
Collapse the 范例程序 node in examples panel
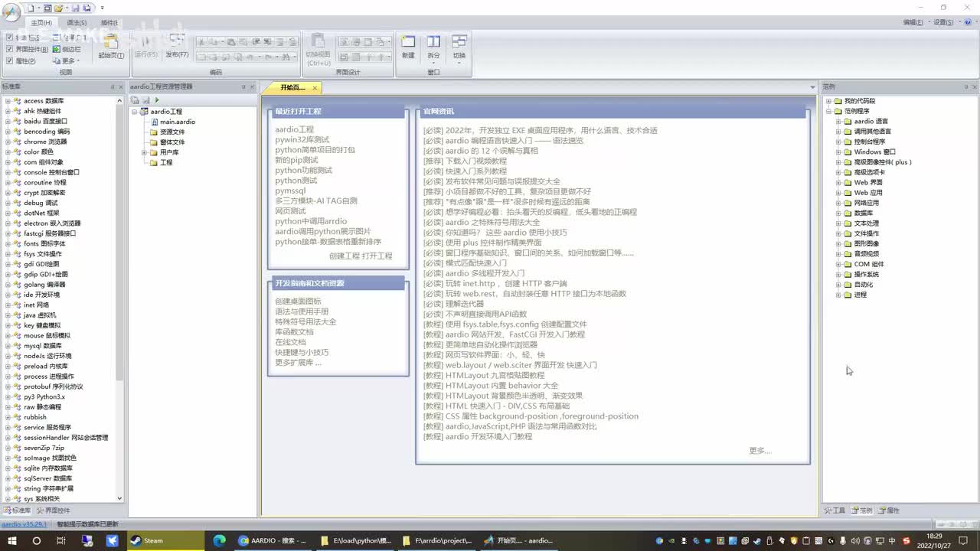(x=828, y=111)
